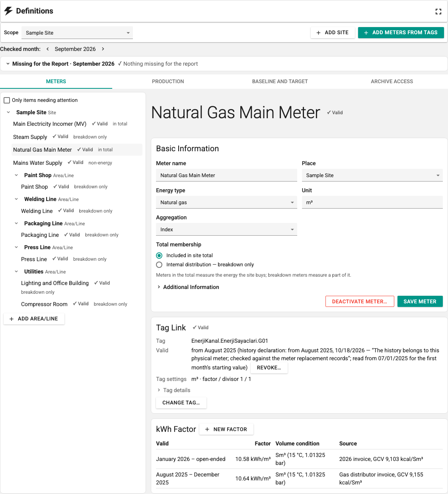Switch to the Production tab
The image size is (448, 494).
point(168,81)
